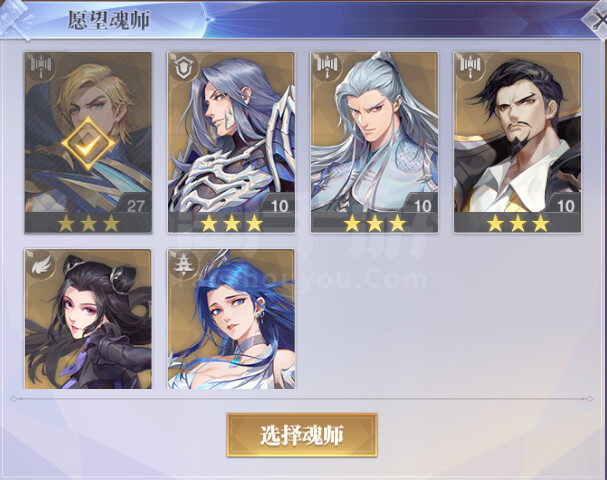Click the tree class icon on the blue-haired female
The height and width of the screenshot is (480, 607).
[x=183, y=265]
